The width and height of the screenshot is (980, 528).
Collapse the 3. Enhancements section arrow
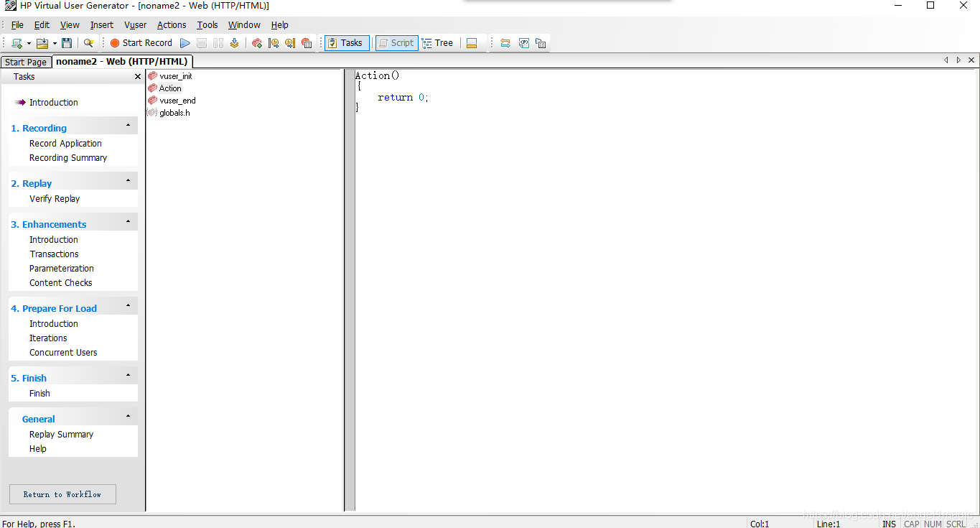tap(129, 222)
